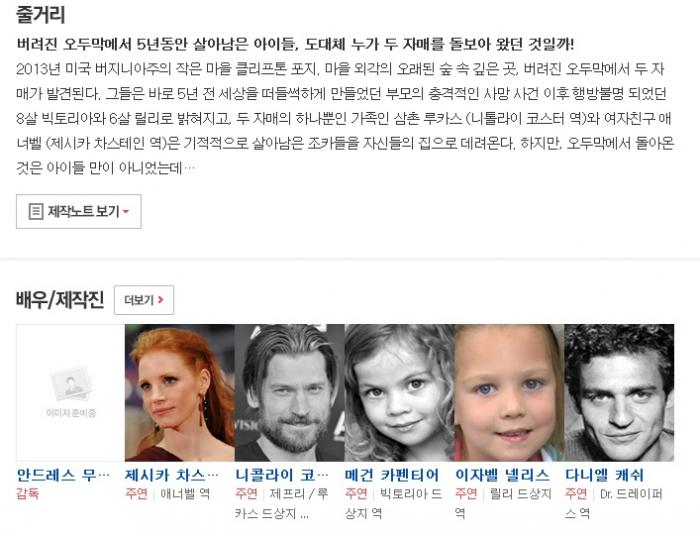
Task: Click the 줄거리 section heading
Action: 41,14
